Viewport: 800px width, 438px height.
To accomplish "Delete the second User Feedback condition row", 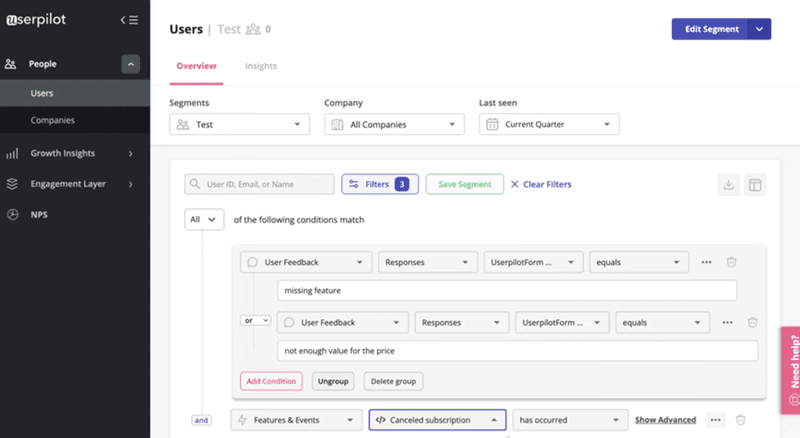I will click(752, 322).
